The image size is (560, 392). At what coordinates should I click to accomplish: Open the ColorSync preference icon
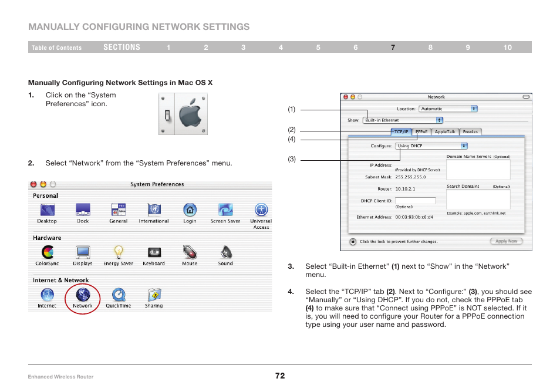pos(47,252)
